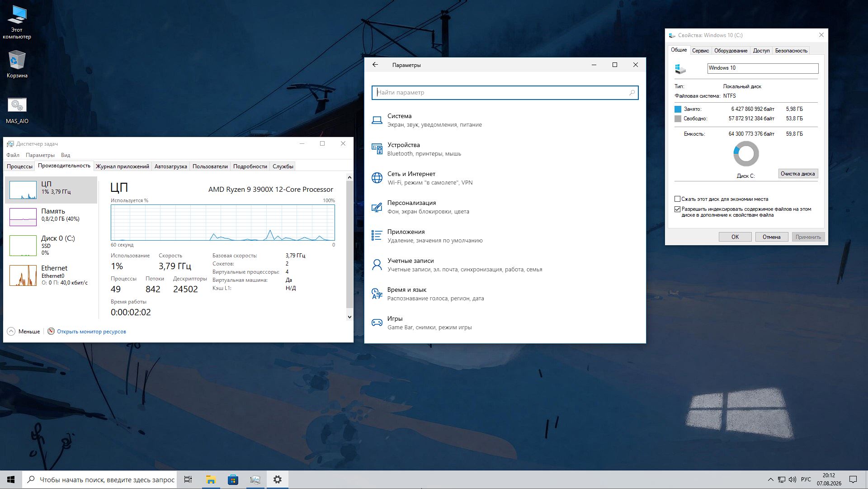Click 'AMD Ryzen 9 3900X 12-Core Processor' text

click(270, 190)
